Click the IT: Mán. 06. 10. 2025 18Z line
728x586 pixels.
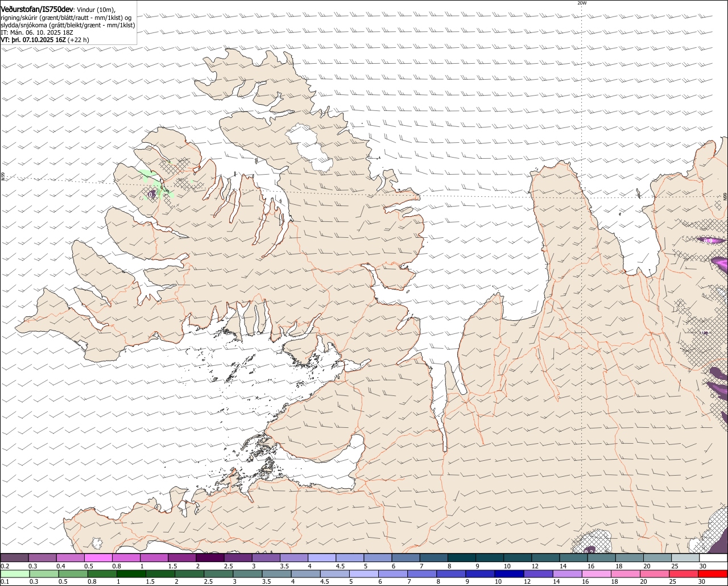pyautogui.click(x=37, y=32)
